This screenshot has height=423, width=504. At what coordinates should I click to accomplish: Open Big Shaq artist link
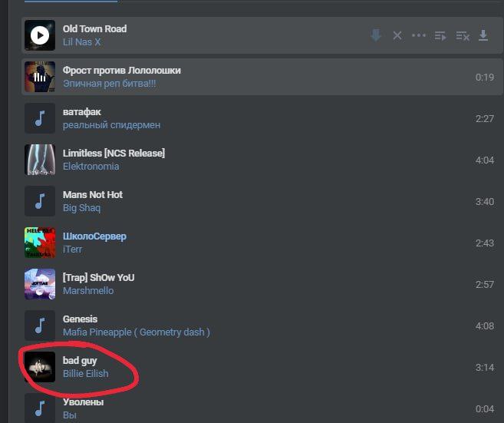[x=81, y=208]
